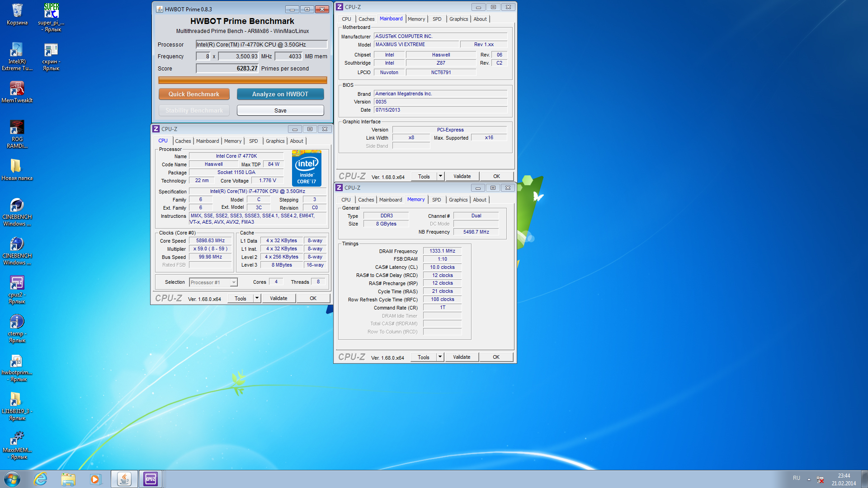Launch the first CINEBENCH Windows shortcut

[17, 211]
